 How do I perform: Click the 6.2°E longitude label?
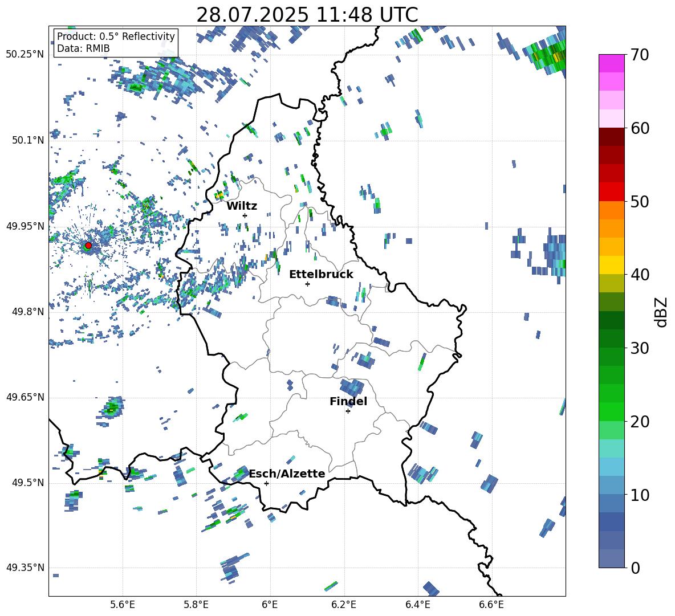coord(344,605)
